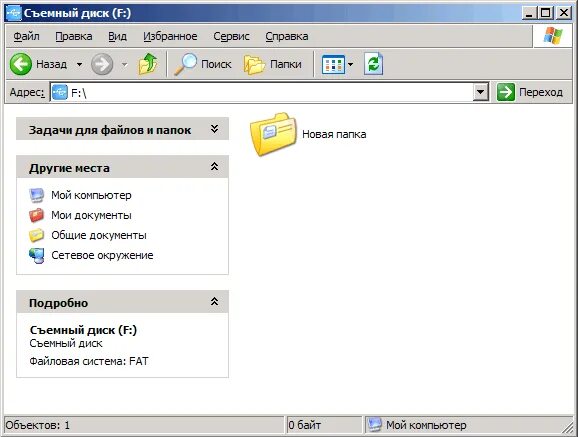Go up one folder level icon
This screenshot has height=437, width=578.
(x=148, y=64)
